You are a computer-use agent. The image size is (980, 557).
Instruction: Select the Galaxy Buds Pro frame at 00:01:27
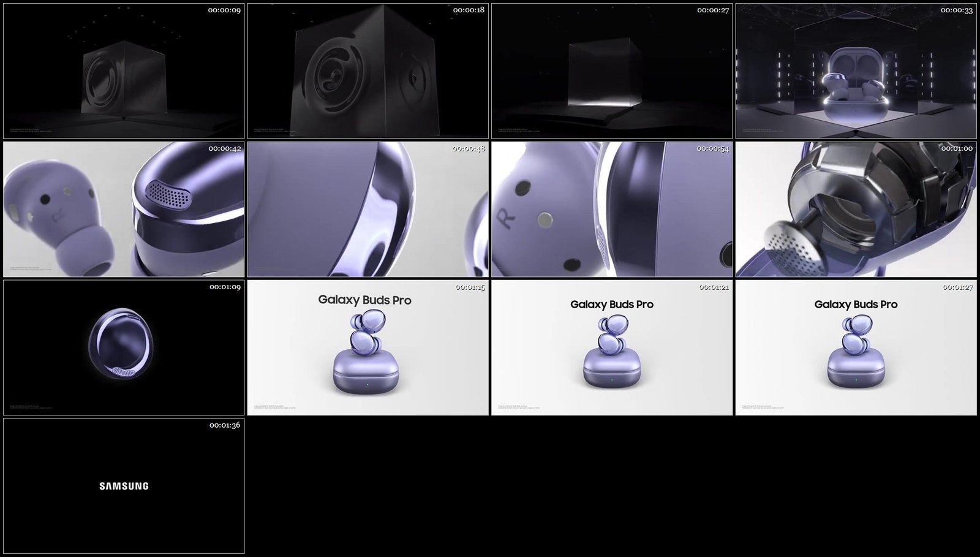(x=856, y=347)
